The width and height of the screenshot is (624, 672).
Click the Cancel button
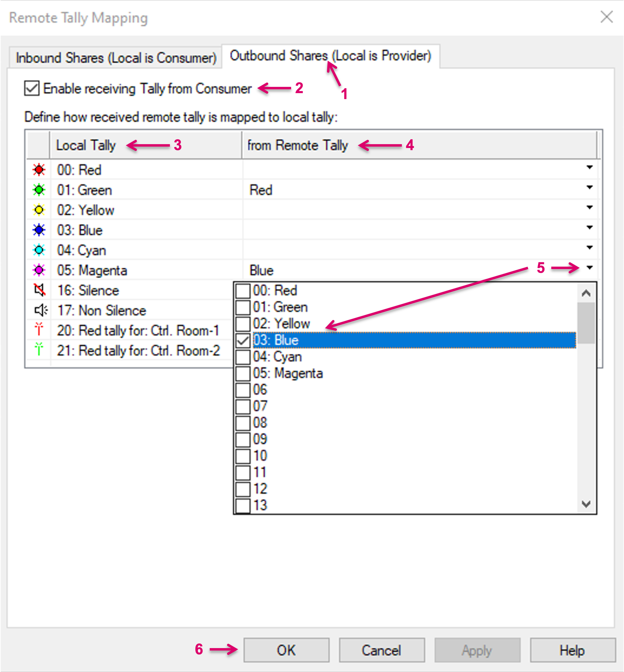[381, 650]
